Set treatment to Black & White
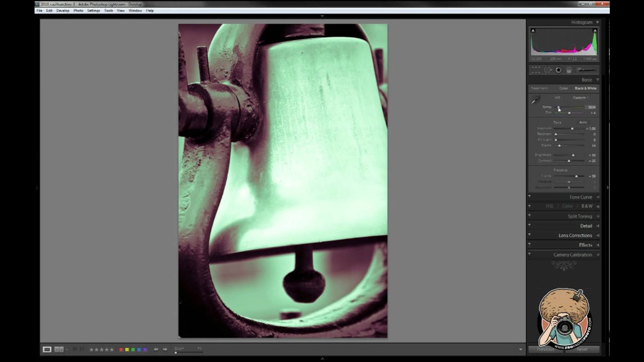Image resolution: width=644 pixels, height=362 pixels. tap(586, 88)
